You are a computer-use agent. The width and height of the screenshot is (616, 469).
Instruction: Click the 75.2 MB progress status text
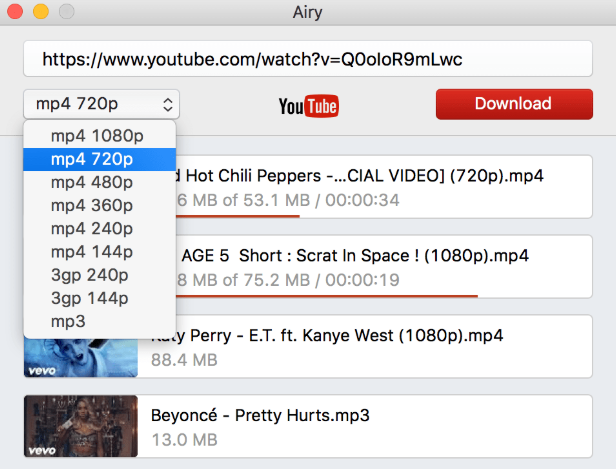point(288,280)
